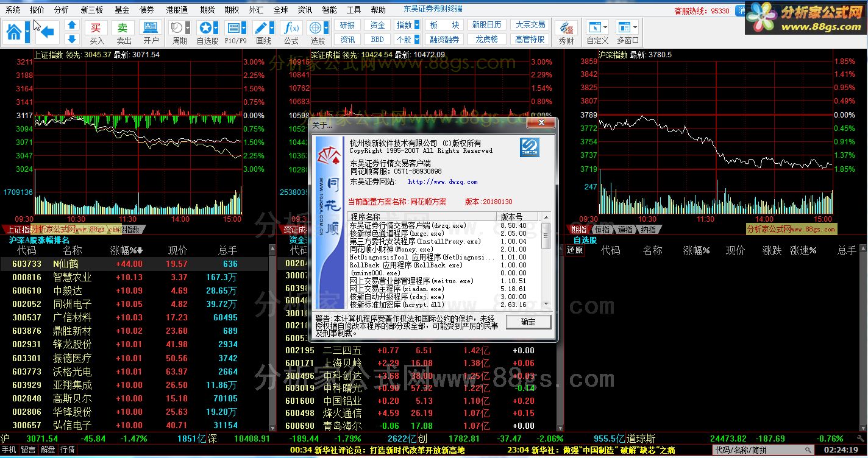Open the 手机 status bar item
The image size is (868, 458).
coord(9,450)
